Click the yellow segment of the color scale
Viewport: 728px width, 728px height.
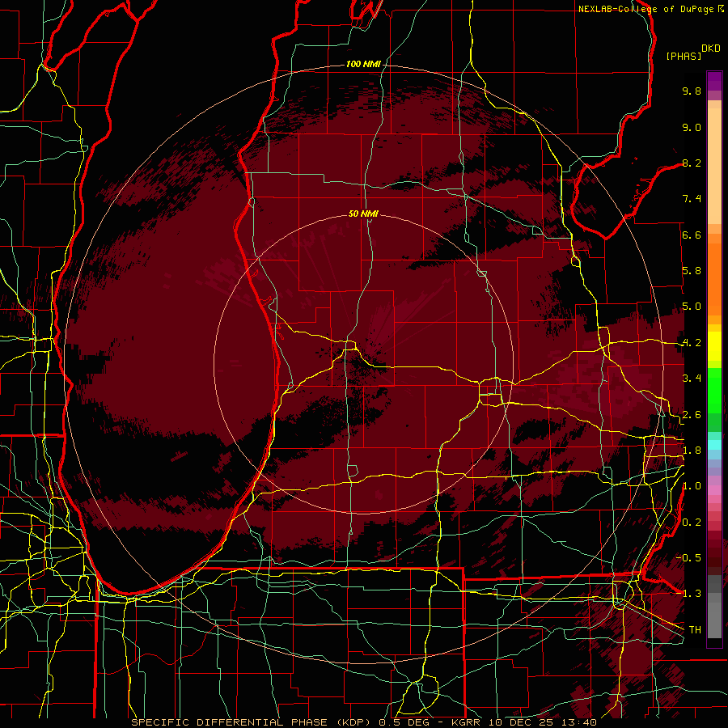[x=714, y=346]
